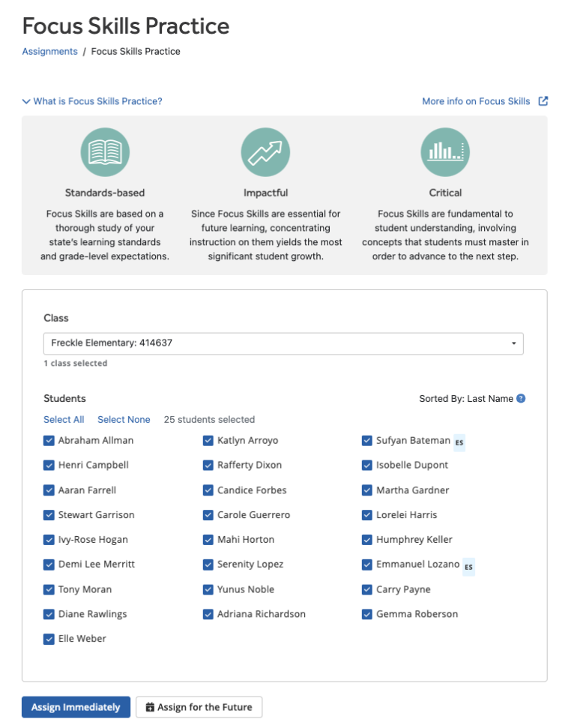The width and height of the screenshot is (565, 728).
Task: Collapse the What is Focus Skills Practice section
Action: (x=92, y=101)
